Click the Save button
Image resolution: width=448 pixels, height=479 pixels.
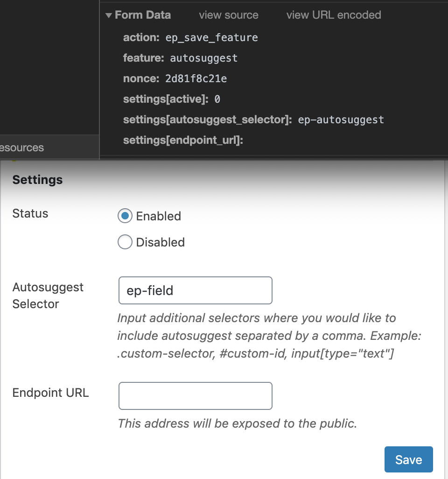(x=408, y=459)
